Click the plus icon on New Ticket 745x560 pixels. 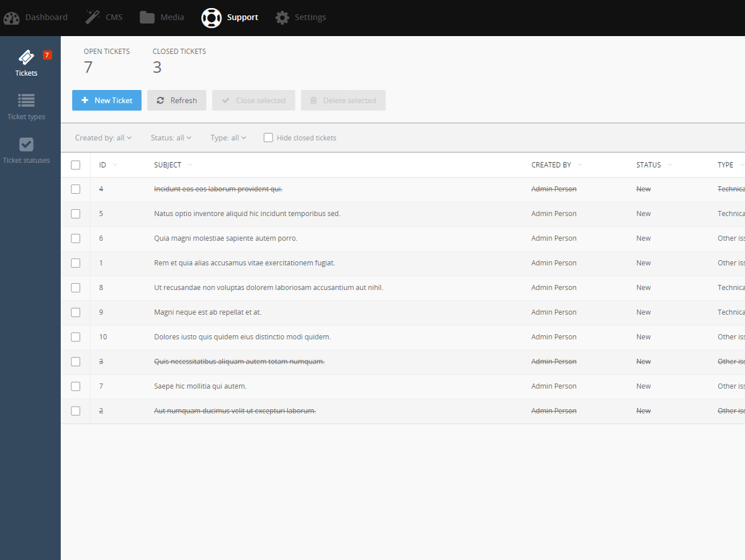coord(85,101)
